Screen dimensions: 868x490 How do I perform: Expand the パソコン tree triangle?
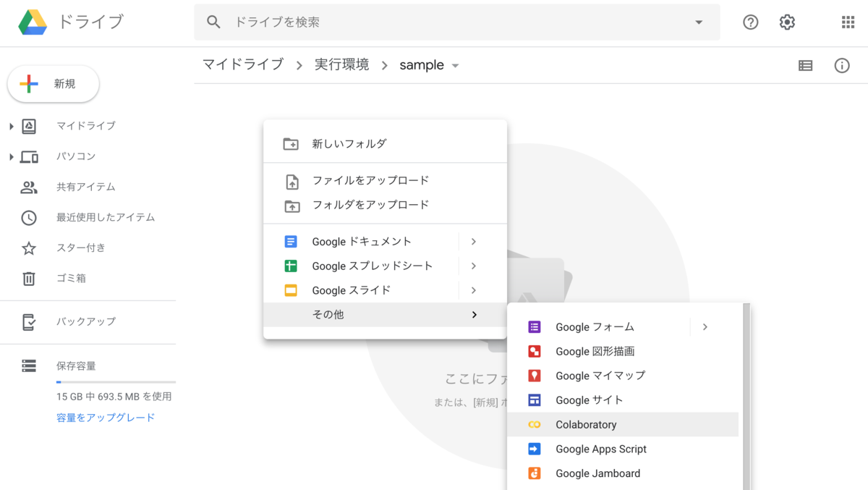[x=11, y=157]
